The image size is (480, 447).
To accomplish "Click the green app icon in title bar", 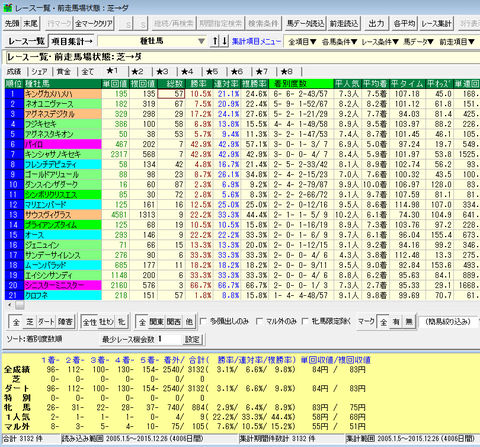I will 7,8.
